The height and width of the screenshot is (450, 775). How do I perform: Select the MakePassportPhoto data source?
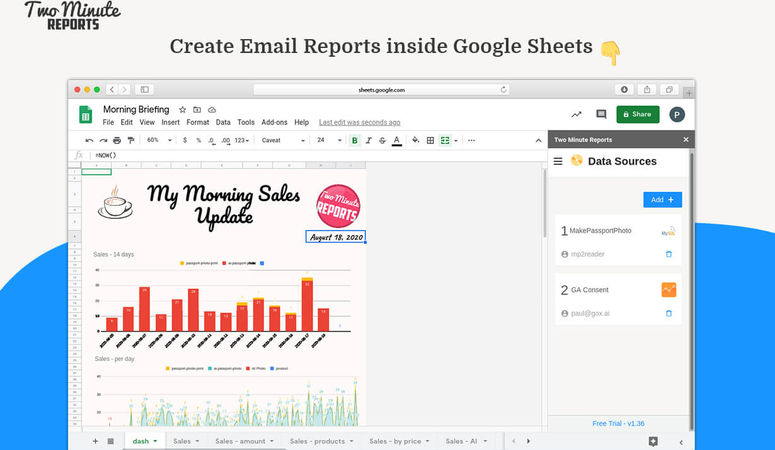[x=618, y=240]
